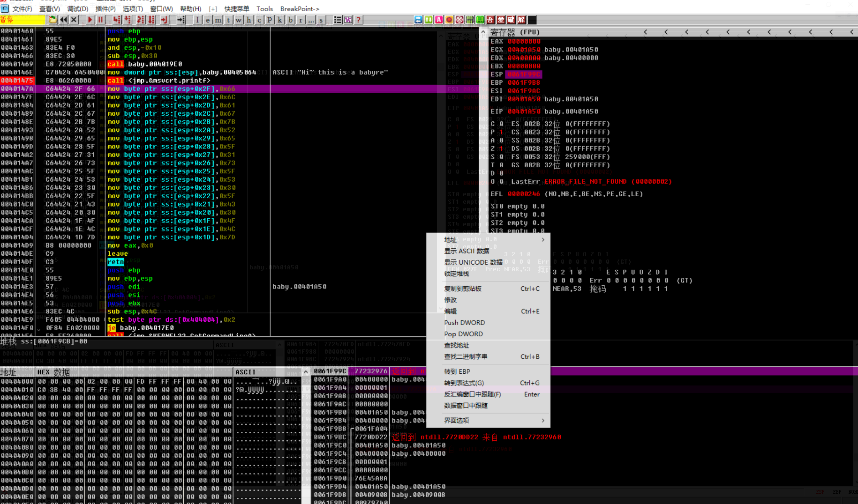Viewport: 858px width, 504px height.
Task: Select Pop DWORD in context menu
Action: pos(488,334)
